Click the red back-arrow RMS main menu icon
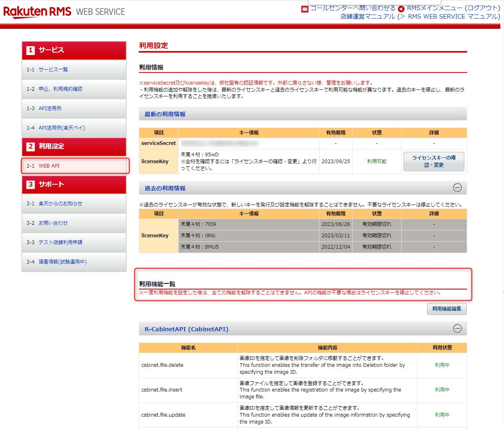The height and width of the screenshot is (430, 504). click(x=401, y=9)
